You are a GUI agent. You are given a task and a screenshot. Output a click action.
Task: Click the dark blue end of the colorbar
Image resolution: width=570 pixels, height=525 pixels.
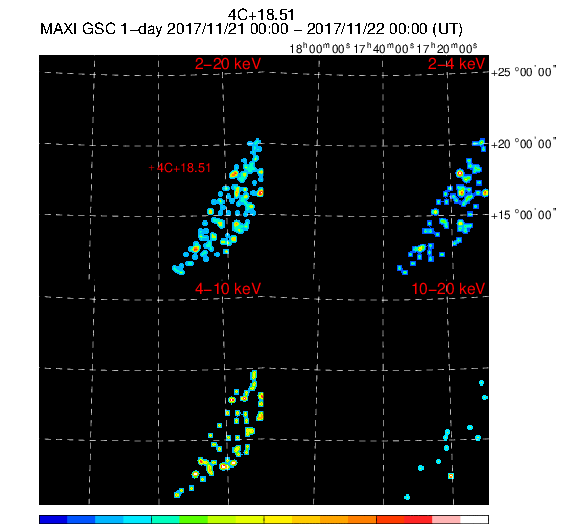pyautogui.click(x=53, y=519)
